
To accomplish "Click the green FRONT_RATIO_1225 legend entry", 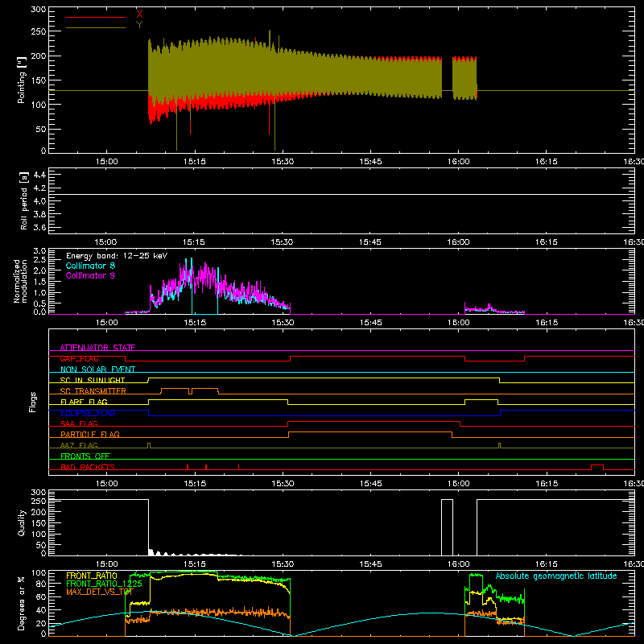I will tap(104, 584).
